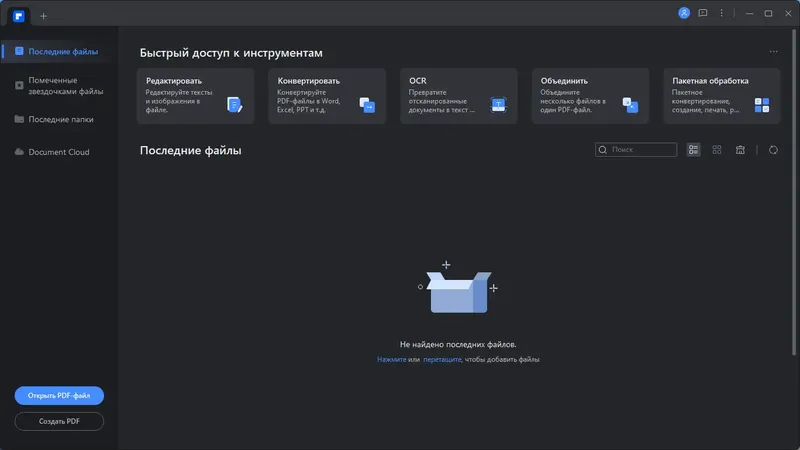The image size is (800, 450).
Task: Open a new tab with plus icon
Action: 43,16
